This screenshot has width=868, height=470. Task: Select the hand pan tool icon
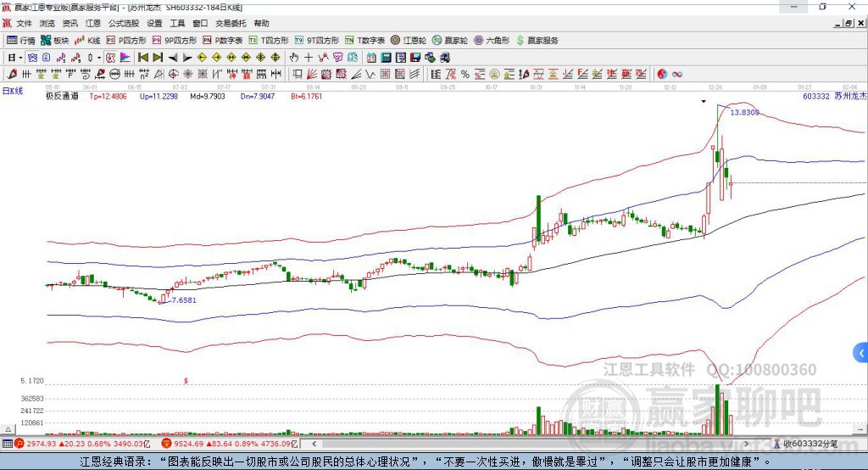pos(294,57)
